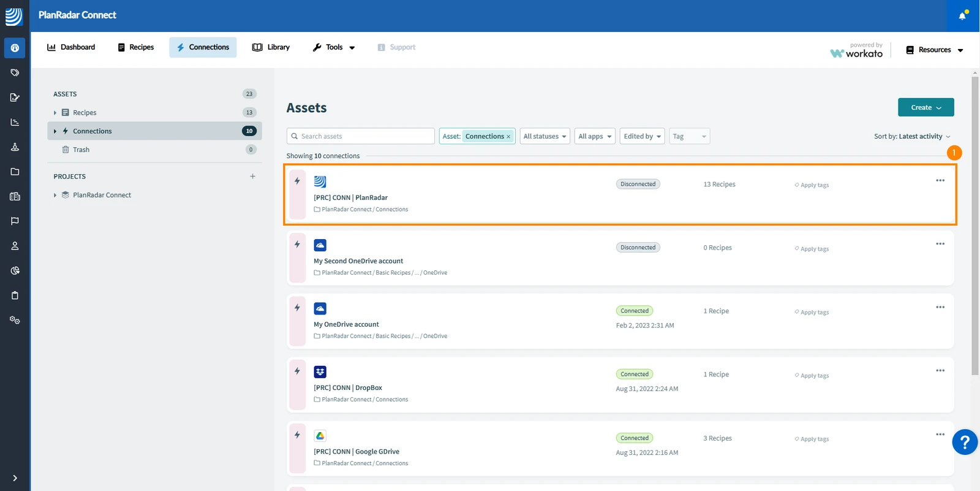Open My OneDrive account connection
This screenshot has width=980, height=491.
(x=346, y=324)
